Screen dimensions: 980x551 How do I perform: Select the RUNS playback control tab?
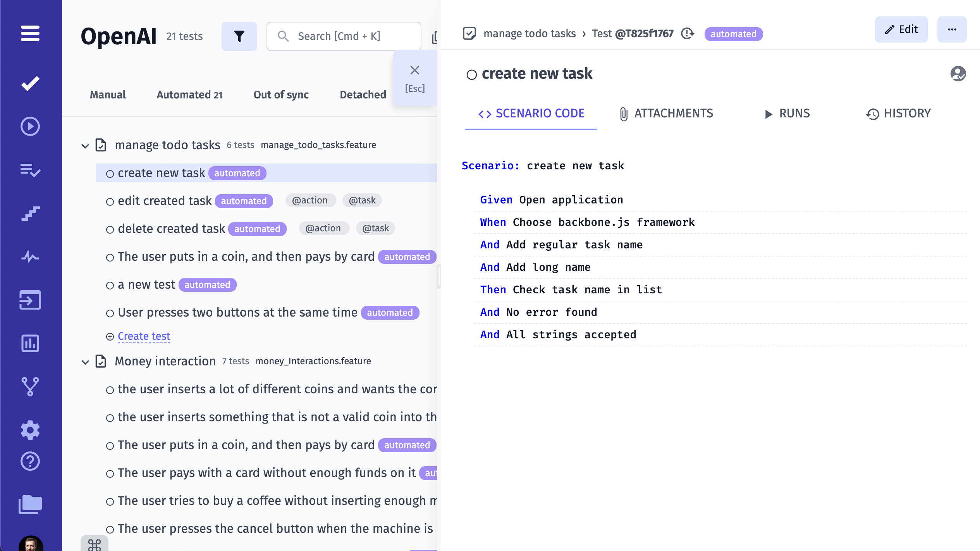787,114
